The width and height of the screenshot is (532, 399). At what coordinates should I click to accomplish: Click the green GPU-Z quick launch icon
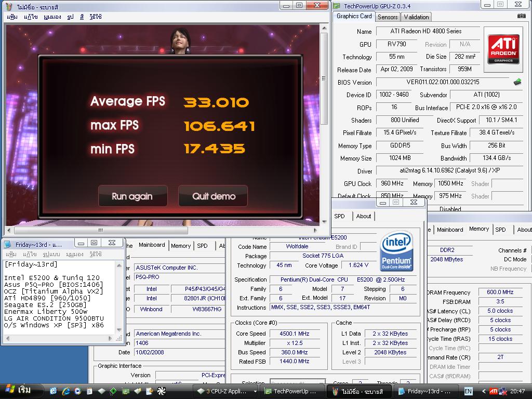pos(126,391)
